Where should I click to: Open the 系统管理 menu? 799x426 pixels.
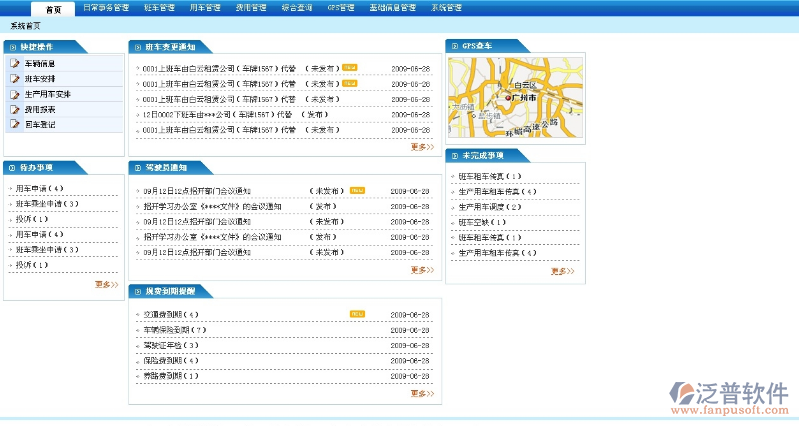(x=446, y=7)
